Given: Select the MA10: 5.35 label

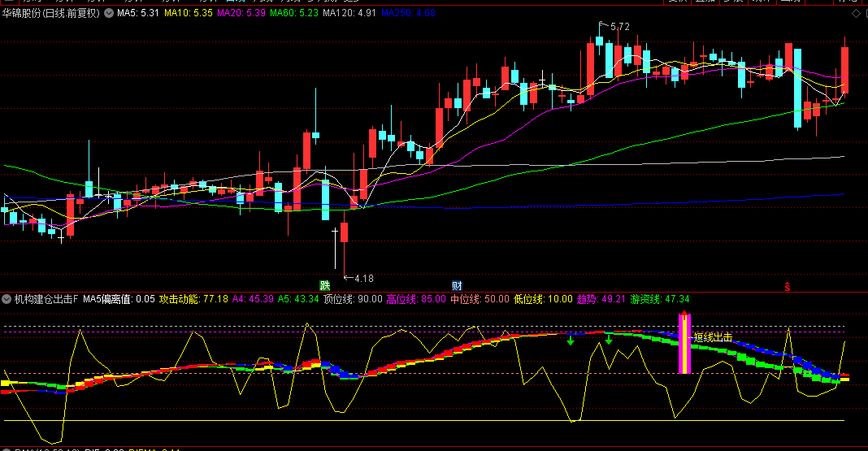Looking at the screenshot, I should pyautogui.click(x=189, y=13).
